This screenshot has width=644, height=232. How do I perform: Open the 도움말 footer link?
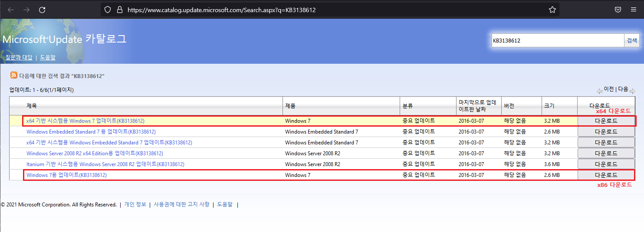click(225, 204)
